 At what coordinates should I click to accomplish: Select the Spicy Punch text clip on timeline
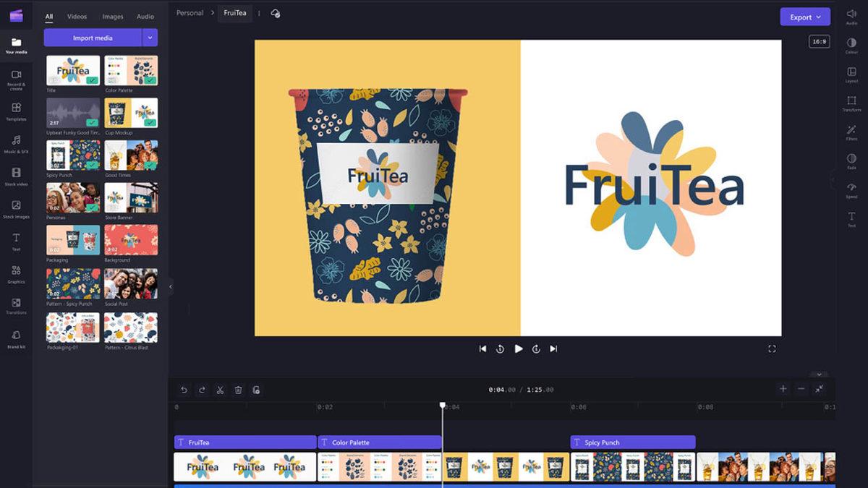pyautogui.click(x=632, y=442)
